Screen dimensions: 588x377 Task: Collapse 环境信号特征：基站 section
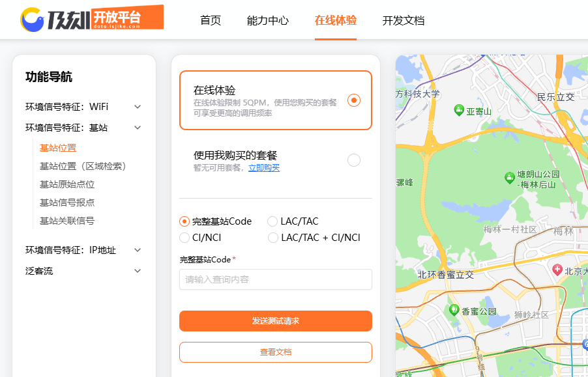[x=137, y=128]
